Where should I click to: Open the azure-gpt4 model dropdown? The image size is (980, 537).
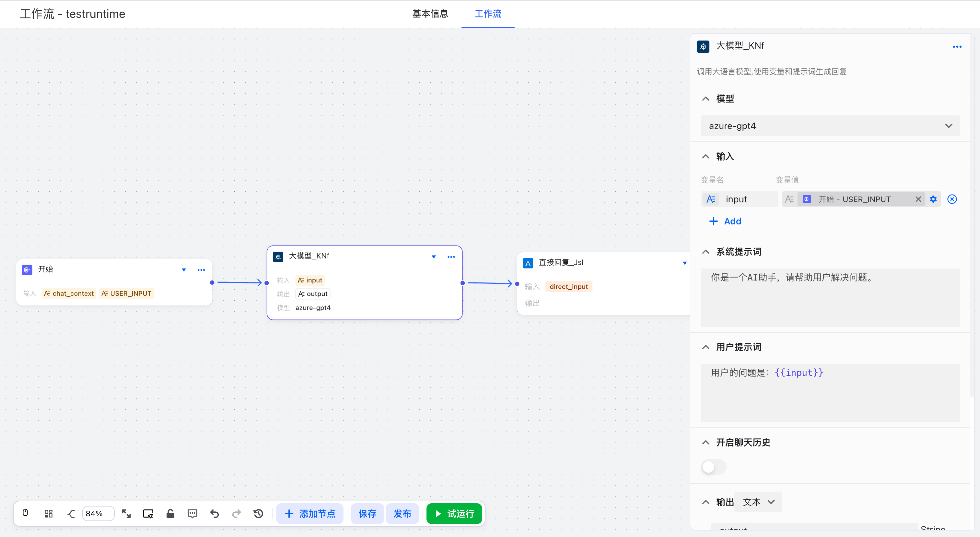pyautogui.click(x=830, y=126)
